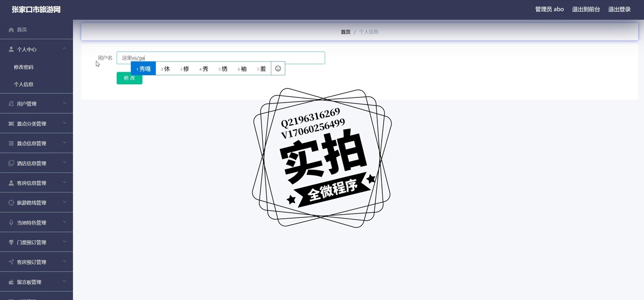The height and width of the screenshot is (300, 644).
Task: Open the emoji smiley in IME bar
Action: (278, 69)
